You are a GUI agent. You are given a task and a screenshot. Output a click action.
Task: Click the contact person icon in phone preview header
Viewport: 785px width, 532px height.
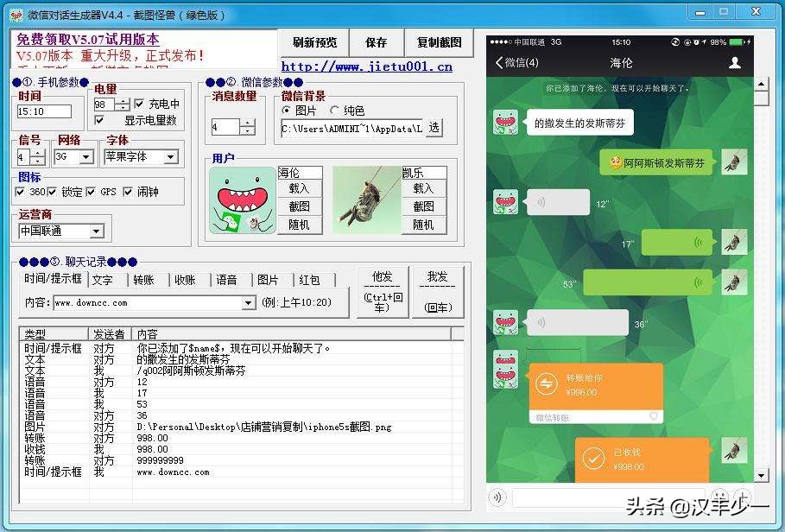[733, 63]
